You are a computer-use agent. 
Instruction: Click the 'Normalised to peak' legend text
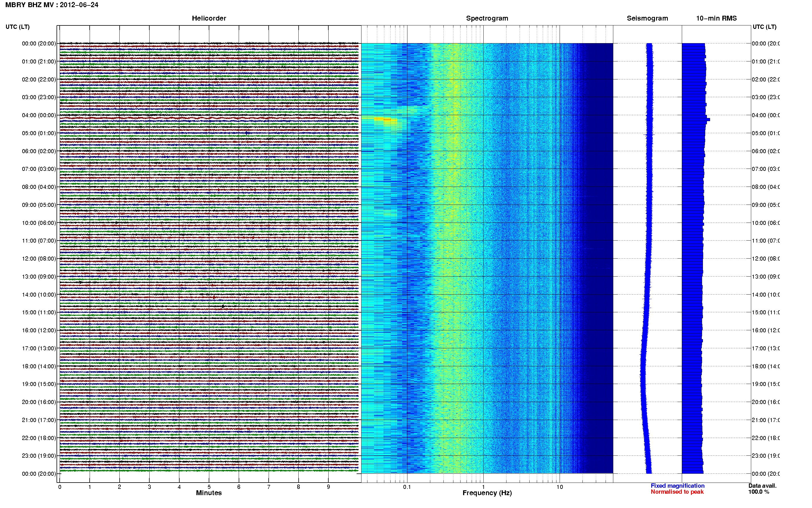point(677,492)
